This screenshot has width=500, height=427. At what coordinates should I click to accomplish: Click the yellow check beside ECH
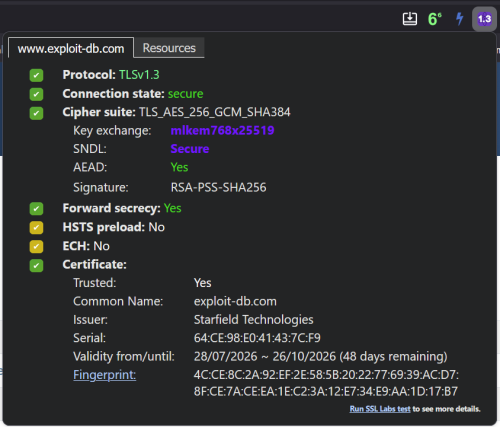(36, 247)
